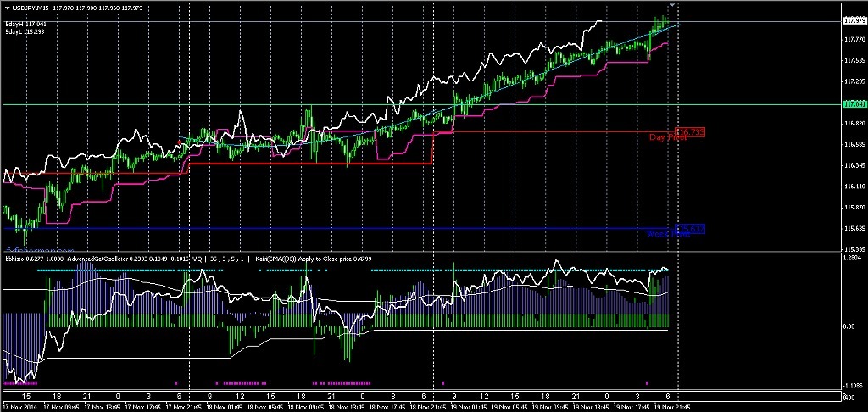Click the 1.2804 value on oscillator scale

(854, 259)
